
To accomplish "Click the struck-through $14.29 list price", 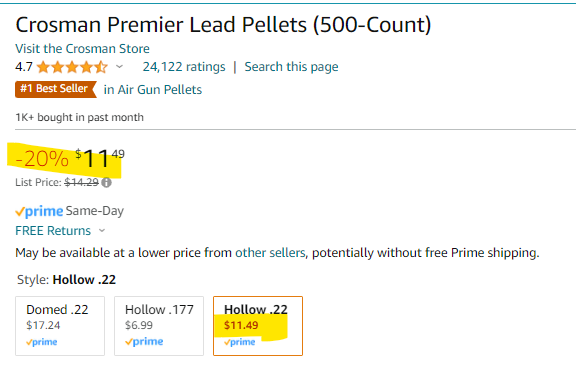I will (x=82, y=182).
